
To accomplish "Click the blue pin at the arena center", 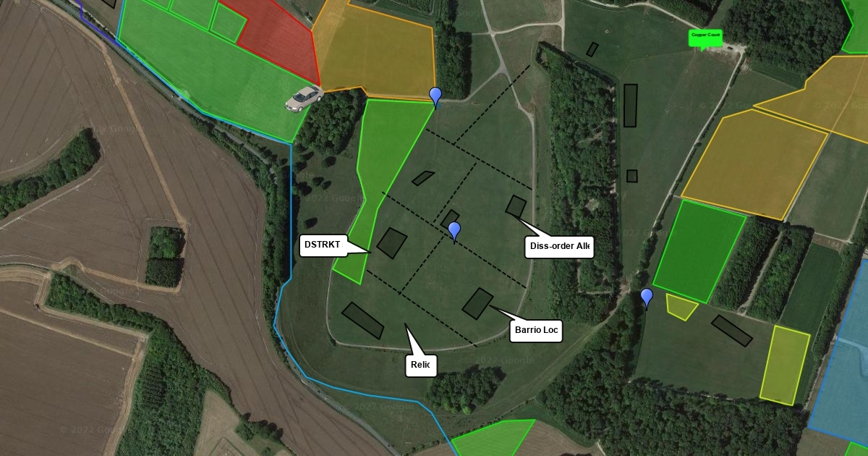I will tap(454, 232).
